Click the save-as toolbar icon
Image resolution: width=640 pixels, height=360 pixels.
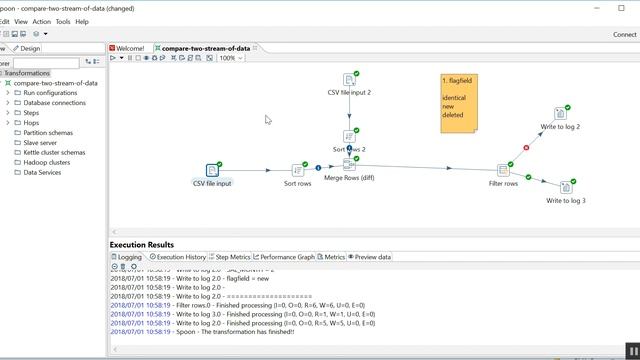(23, 34)
